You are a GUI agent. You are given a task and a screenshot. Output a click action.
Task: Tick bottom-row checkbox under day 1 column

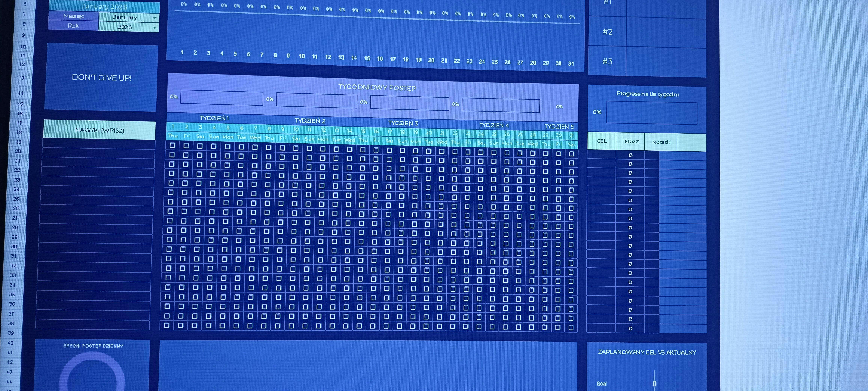point(167,325)
